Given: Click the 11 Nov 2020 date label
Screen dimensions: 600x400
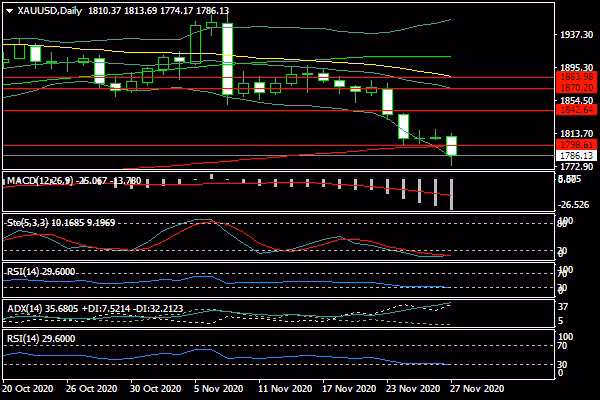Looking at the screenshot, I should click(x=282, y=388).
